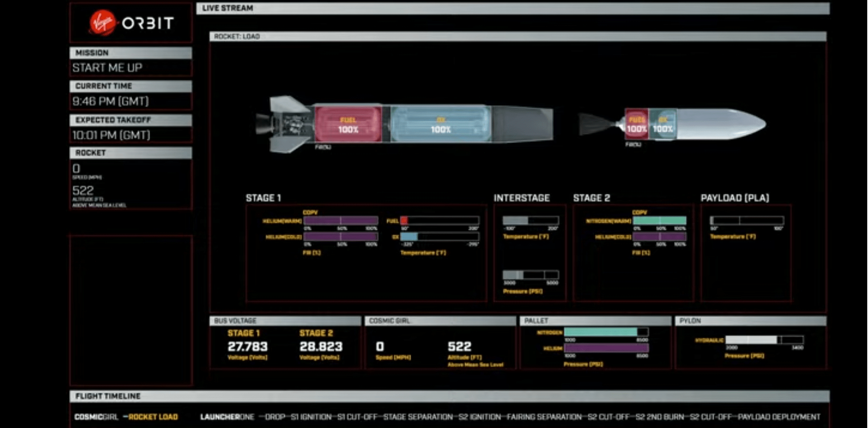The height and width of the screenshot is (428, 868).
Task: Click the Stage 2 bus voltage 28.823
Action: tap(321, 346)
